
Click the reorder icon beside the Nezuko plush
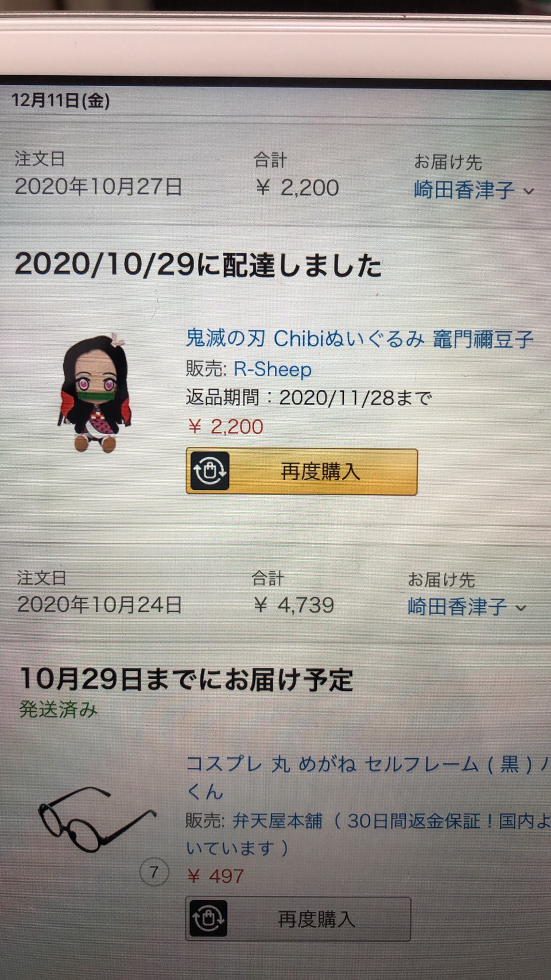point(209,471)
